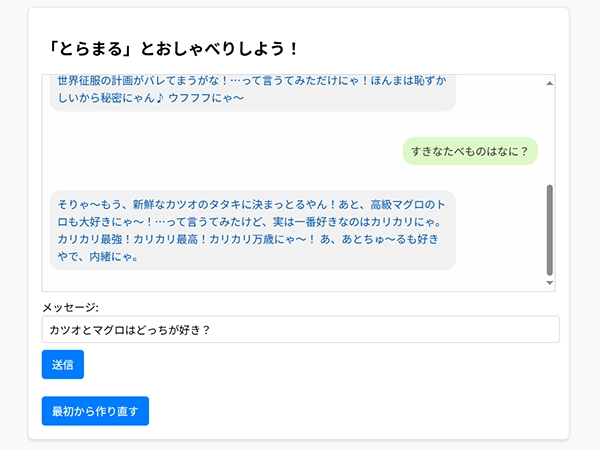
Task: Click the scroll up arrow in chat log
Action: point(550,84)
